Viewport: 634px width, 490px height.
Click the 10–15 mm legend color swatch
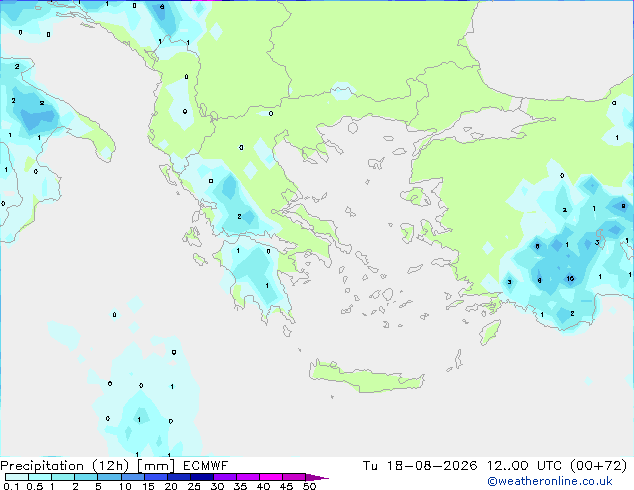tap(133, 477)
